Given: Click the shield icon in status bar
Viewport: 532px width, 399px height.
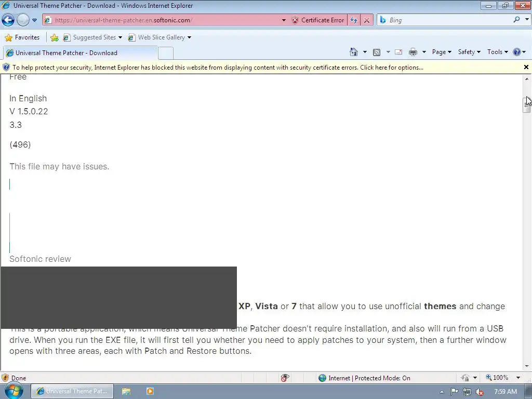Looking at the screenshot, I should (5, 378).
